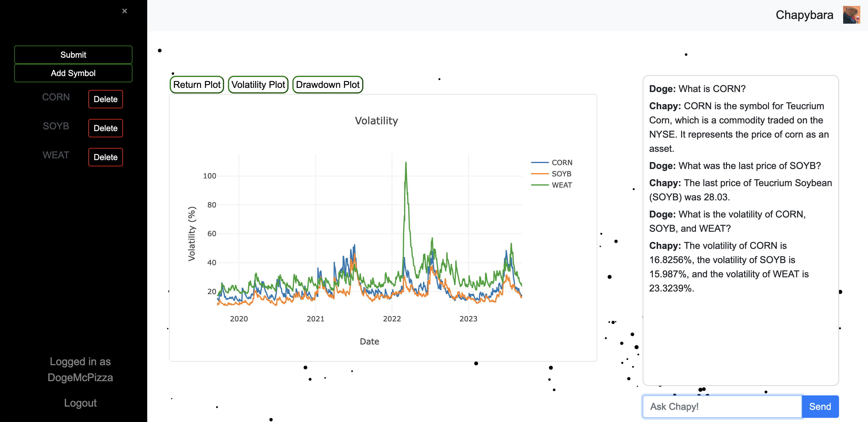Viewport: 868px width, 422px height.
Task: Switch to the Volatility Plot tab
Action: pyautogui.click(x=258, y=85)
